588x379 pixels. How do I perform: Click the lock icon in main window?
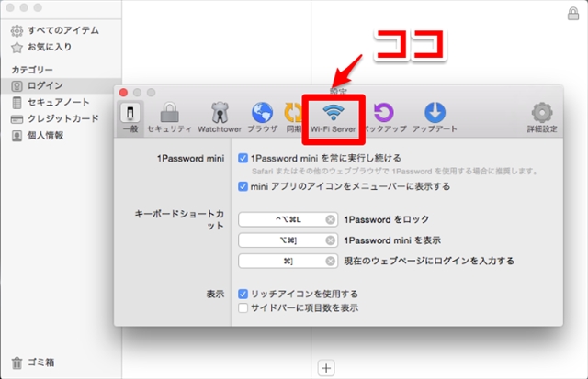572,14
